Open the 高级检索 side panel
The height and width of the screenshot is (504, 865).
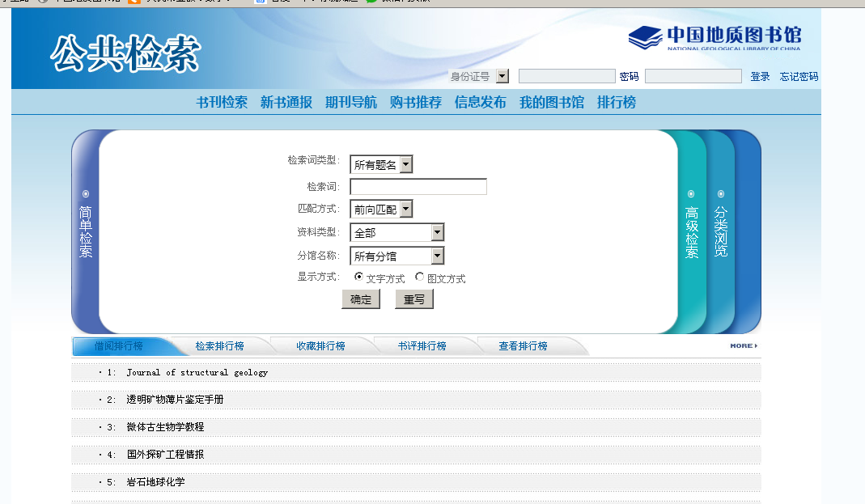click(x=691, y=232)
